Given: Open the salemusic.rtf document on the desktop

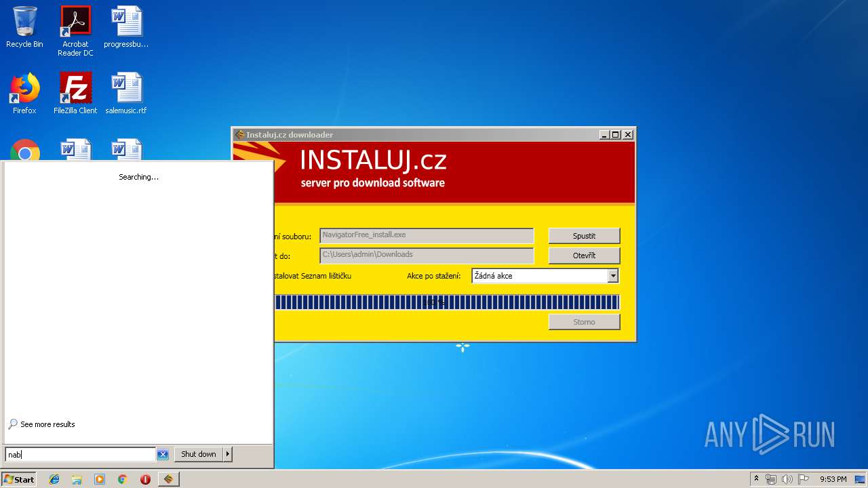Looking at the screenshot, I should click(x=126, y=94).
